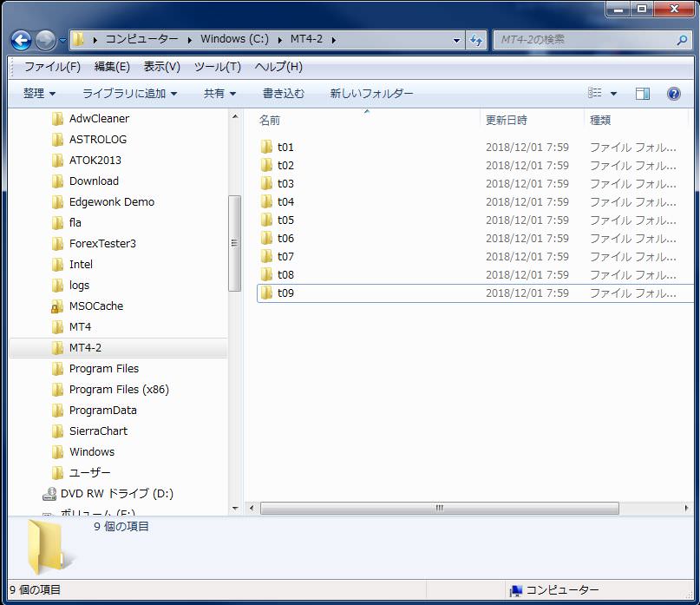
Task: Click the Forward navigation arrow button
Action: (45, 40)
